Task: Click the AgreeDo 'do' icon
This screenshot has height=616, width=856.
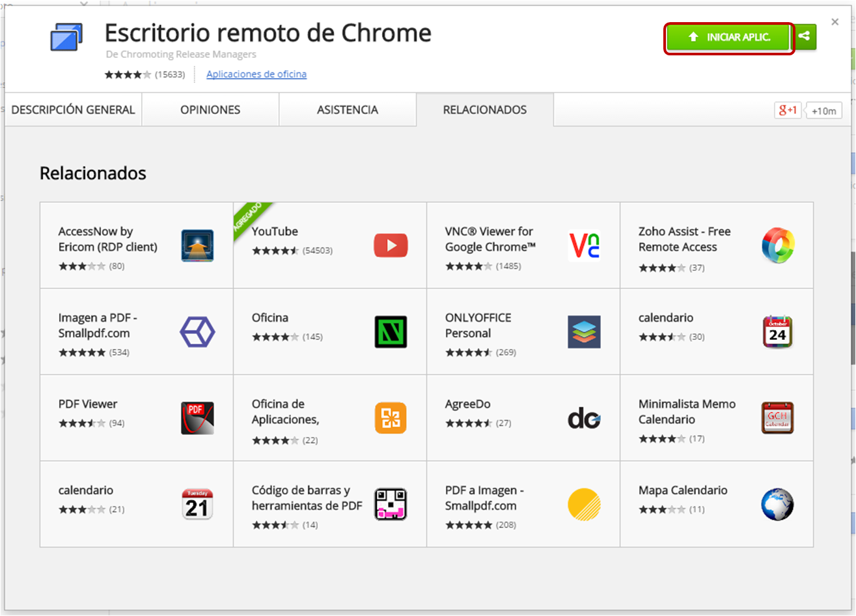Action: tap(584, 419)
